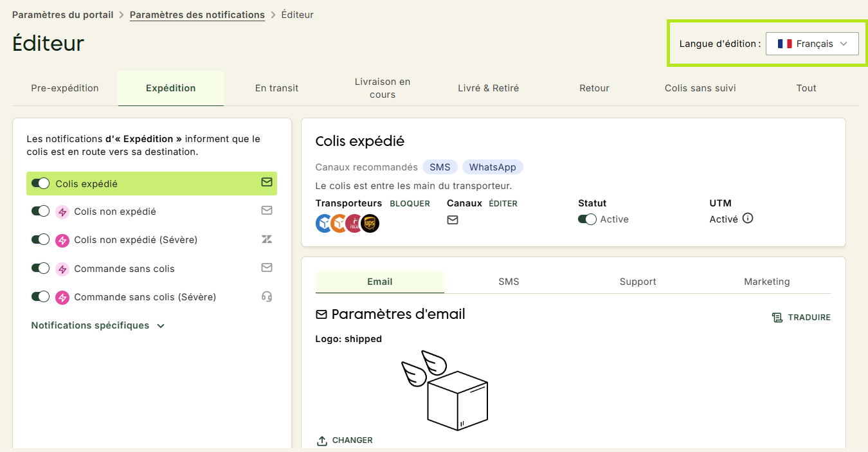The width and height of the screenshot is (868, 452).
Task: Click lightning icon beside Colis non expédié (Sévère)
Action: point(62,240)
